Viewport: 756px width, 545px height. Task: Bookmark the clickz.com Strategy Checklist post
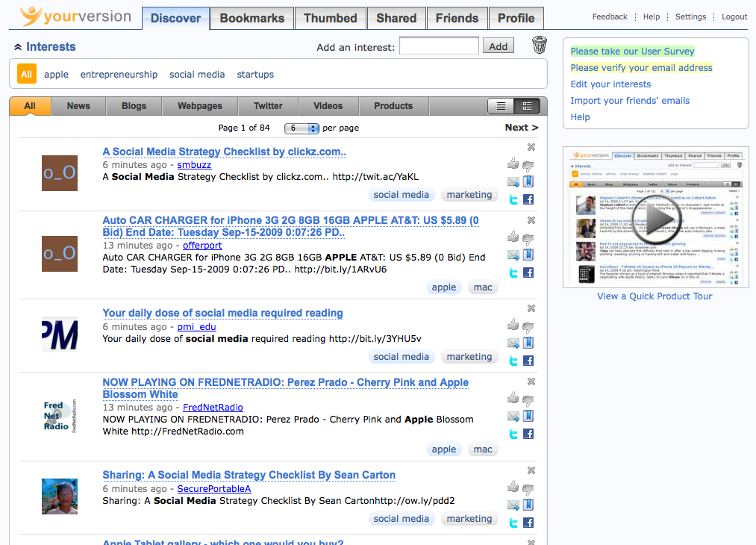(x=528, y=181)
